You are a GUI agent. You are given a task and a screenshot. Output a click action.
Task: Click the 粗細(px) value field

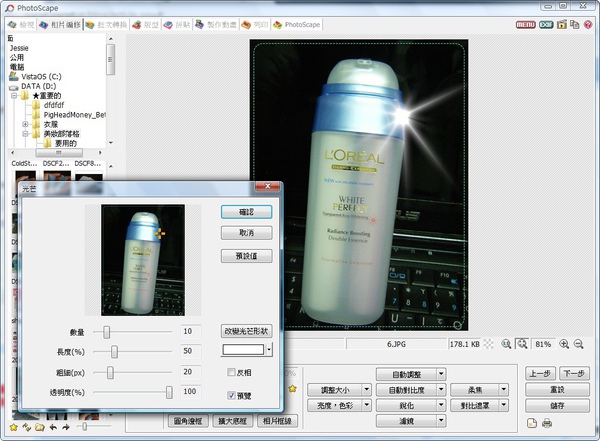190,372
